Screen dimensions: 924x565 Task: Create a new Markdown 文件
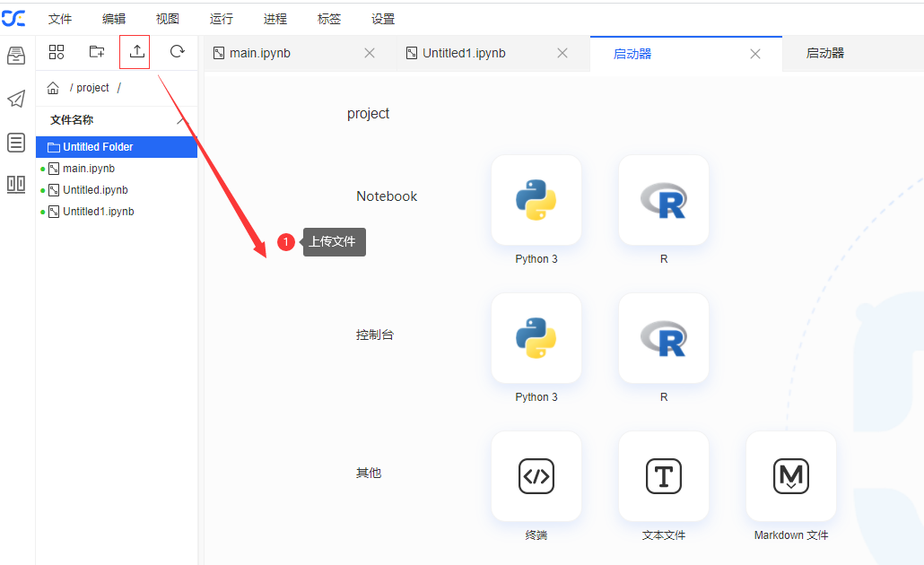tap(791, 476)
